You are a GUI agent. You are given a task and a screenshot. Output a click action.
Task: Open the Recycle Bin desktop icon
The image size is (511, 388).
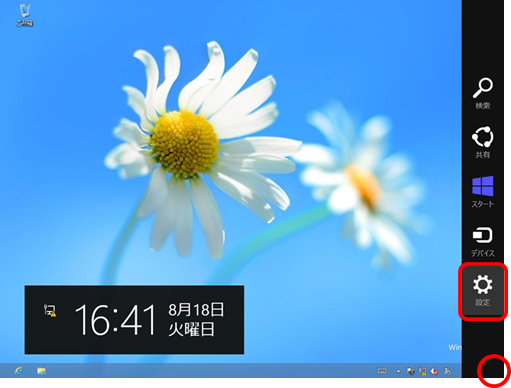(25, 15)
